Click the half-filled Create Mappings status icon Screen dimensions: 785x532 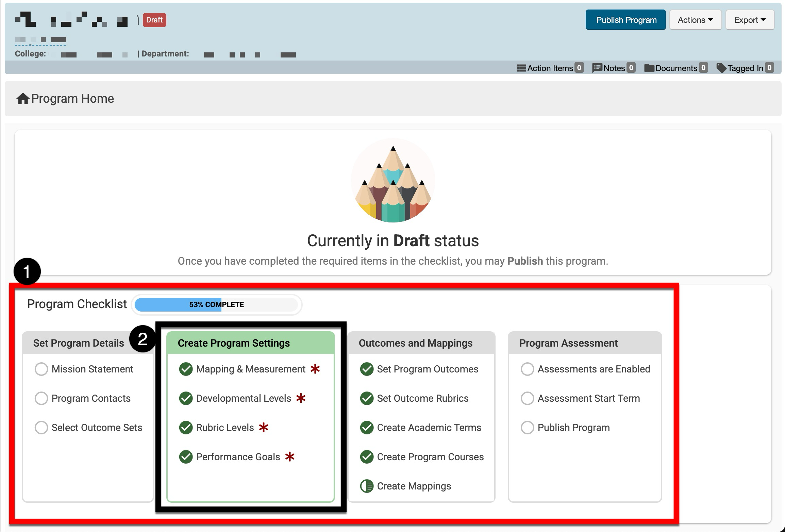pyautogui.click(x=367, y=486)
